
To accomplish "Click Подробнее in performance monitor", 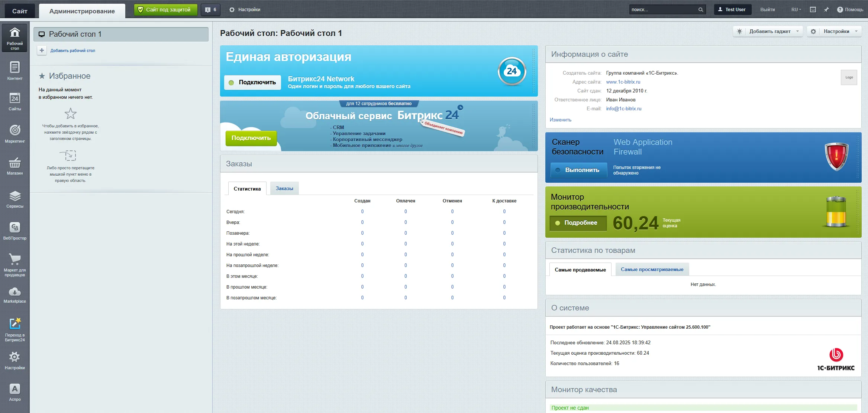I will 578,223.
